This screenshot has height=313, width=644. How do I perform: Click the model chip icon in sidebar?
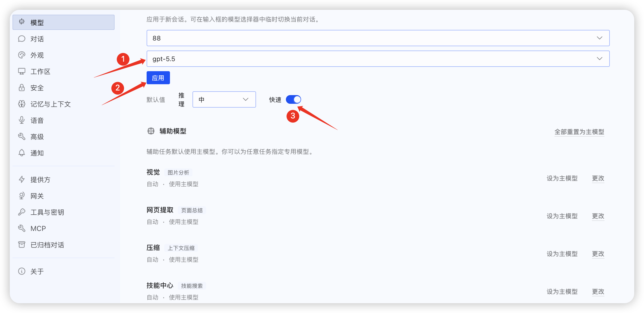click(22, 22)
